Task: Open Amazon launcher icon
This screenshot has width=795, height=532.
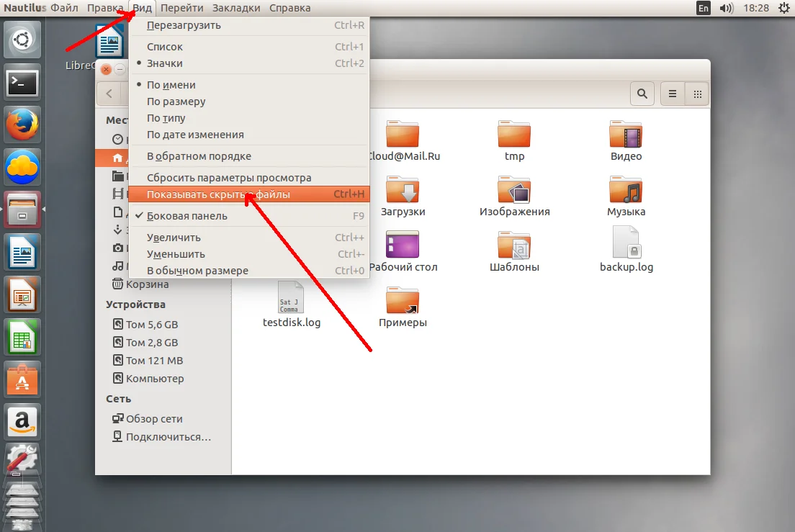Action: (x=22, y=423)
